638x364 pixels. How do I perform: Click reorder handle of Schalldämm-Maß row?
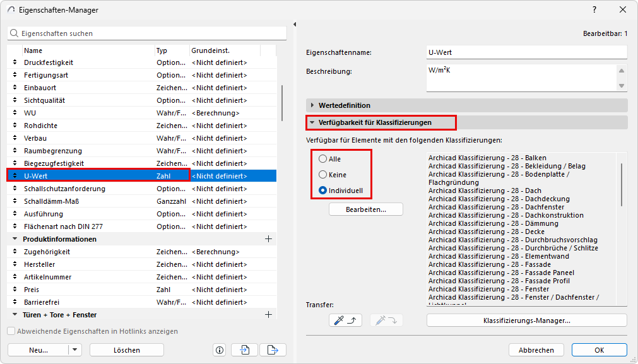[15, 201]
